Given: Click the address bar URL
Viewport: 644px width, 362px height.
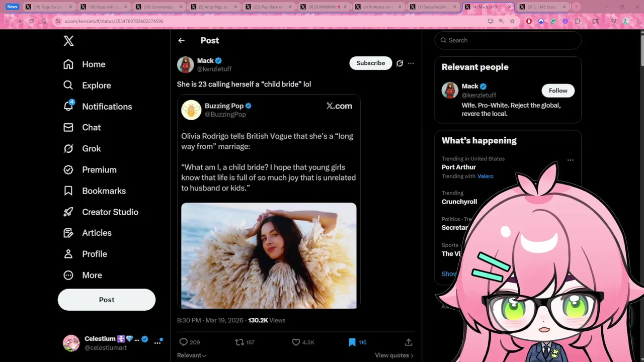Looking at the screenshot, I should click(114, 21).
